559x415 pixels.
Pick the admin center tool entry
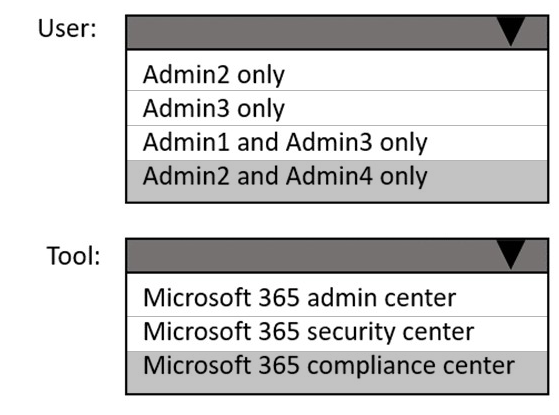337,297
